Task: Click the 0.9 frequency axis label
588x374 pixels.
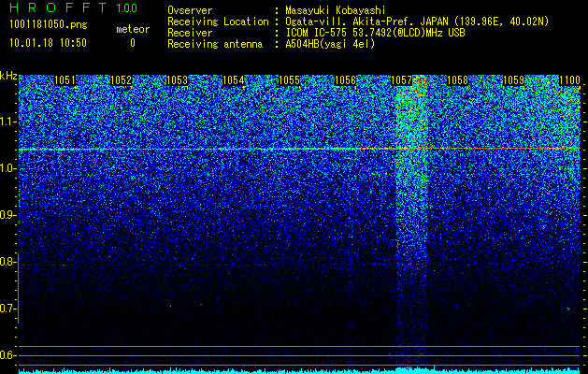Action: pyautogui.click(x=7, y=215)
